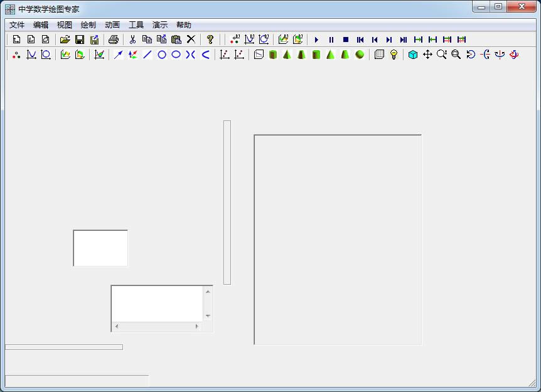Select the three-point tool in drawing toolbar

tap(16, 55)
